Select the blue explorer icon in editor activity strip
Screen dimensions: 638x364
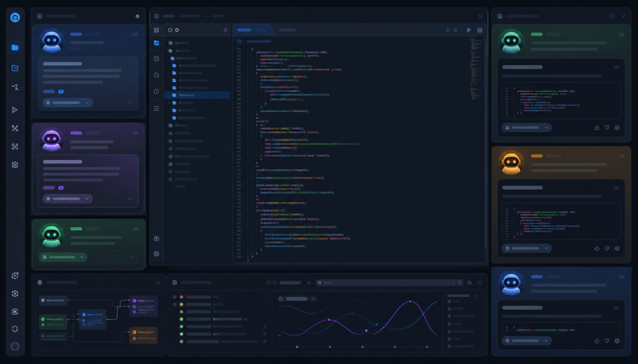pyautogui.click(x=156, y=43)
